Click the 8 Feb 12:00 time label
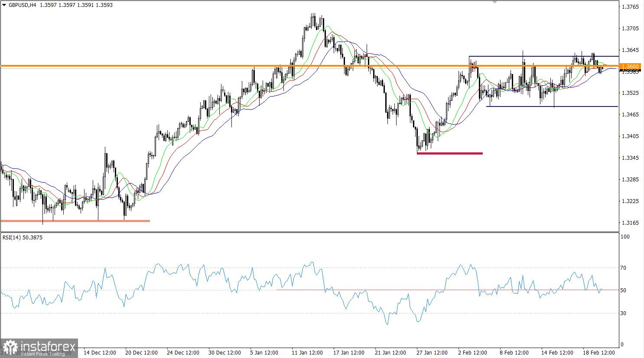This screenshot has height=358, width=644. pos(514,352)
